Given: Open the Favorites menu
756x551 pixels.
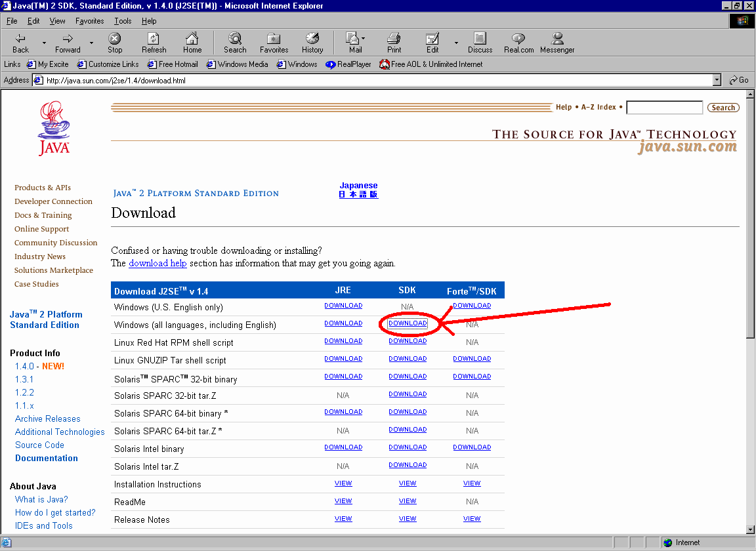Looking at the screenshot, I should pyautogui.click(x=90, y=21).
